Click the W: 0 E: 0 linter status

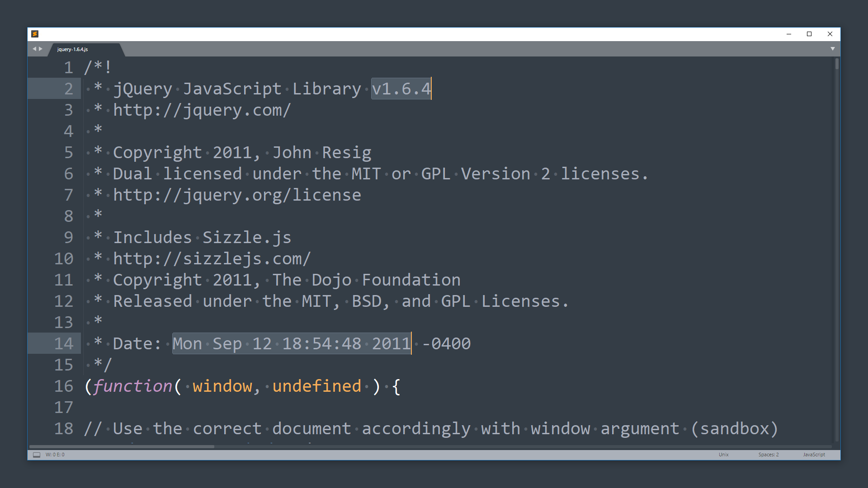pyautogui.click(x=55, y=455)
